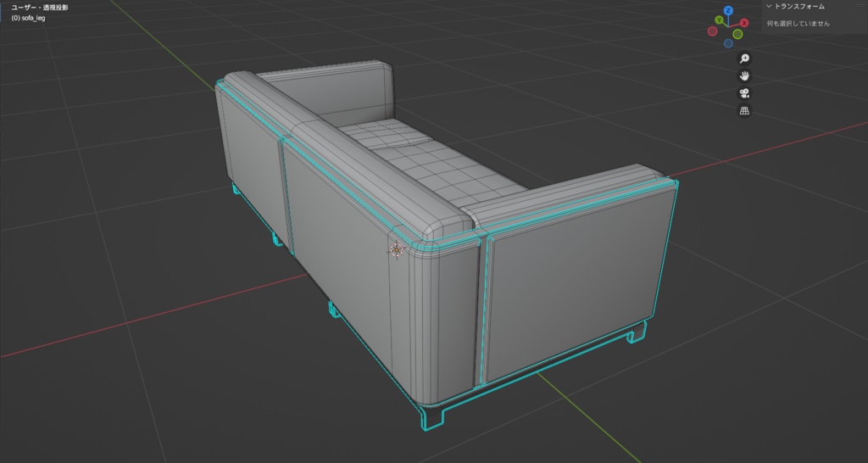The image size is (868, 463).
Task: Click the red X axis gizmo ball
Action: pyautogui.click(x=744, y=23)
